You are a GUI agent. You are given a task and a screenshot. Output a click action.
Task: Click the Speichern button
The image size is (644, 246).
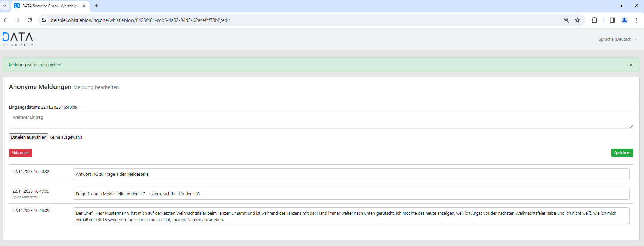622,153
